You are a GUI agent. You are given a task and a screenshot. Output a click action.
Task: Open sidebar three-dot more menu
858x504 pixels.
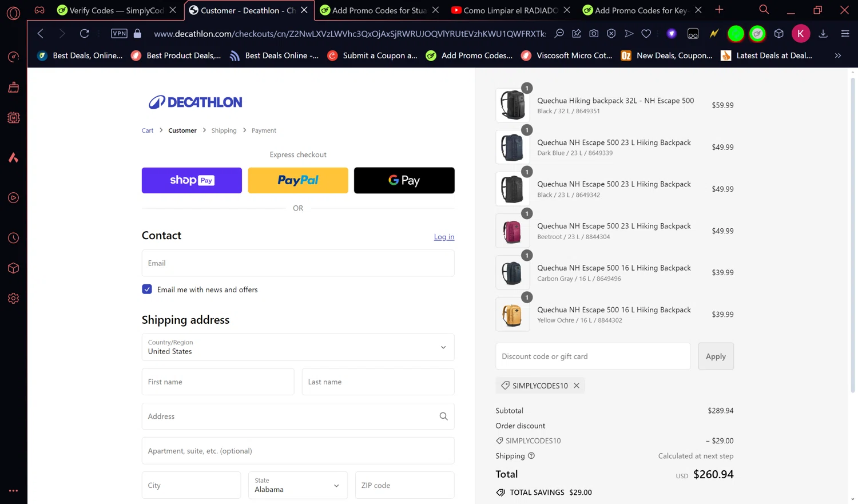click(14, 490)
